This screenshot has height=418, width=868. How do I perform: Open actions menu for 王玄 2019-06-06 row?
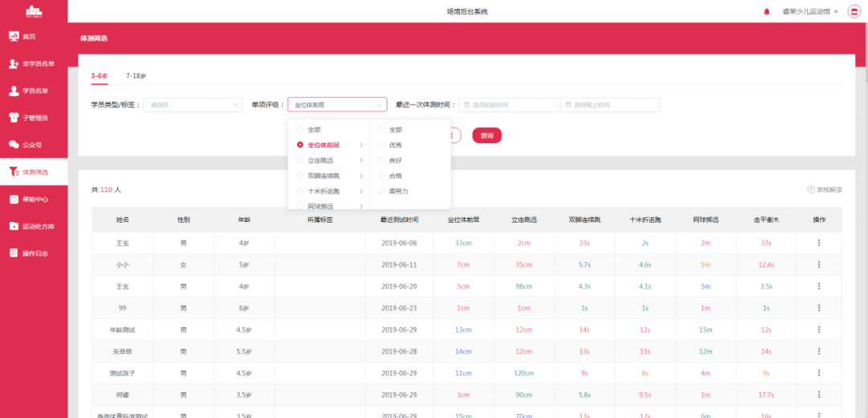tap(819, 243)
